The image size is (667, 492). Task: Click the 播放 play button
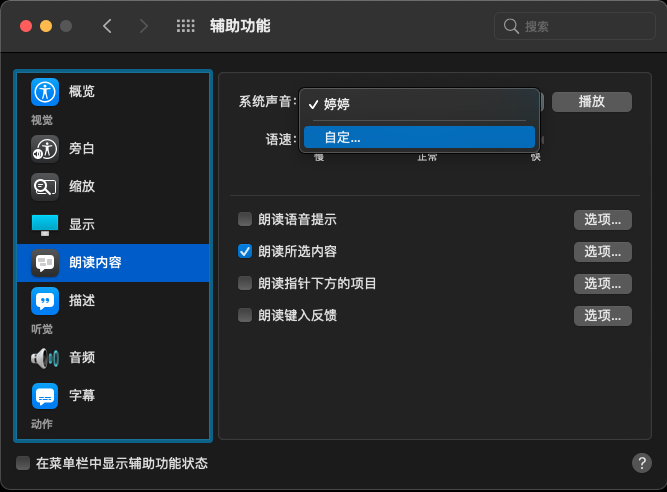[x=592, y=102]
